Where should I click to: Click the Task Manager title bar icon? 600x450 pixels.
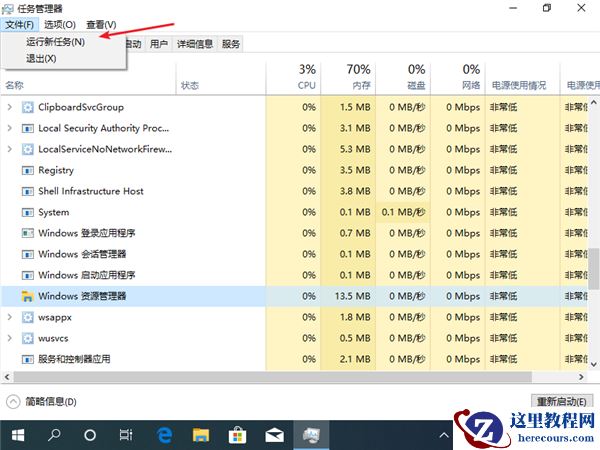coord(8,8)
